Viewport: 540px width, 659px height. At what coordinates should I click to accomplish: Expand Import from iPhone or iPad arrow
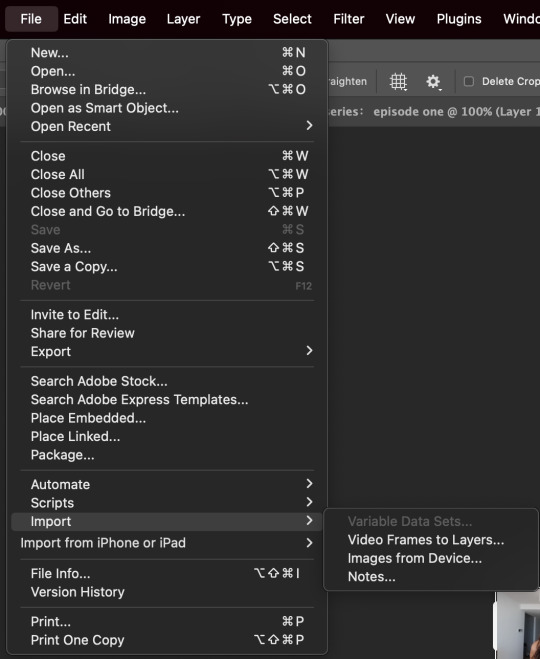(x=309, y=543)
